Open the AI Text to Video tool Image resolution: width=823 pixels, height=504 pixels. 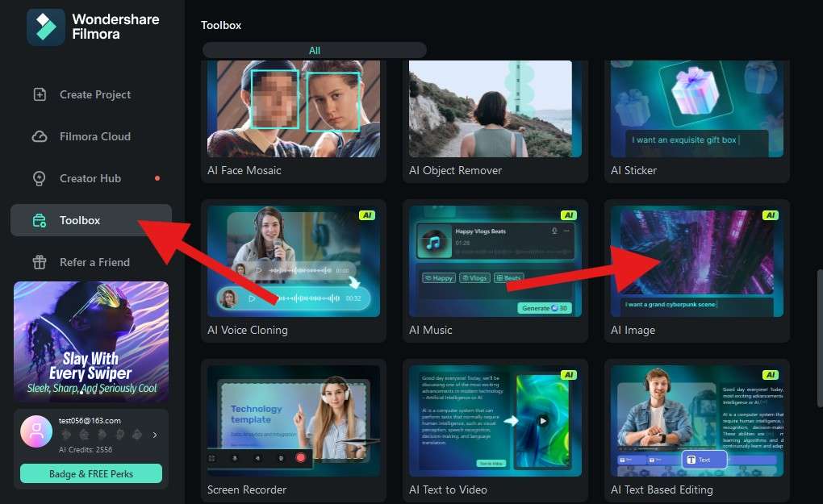[495, 430]
